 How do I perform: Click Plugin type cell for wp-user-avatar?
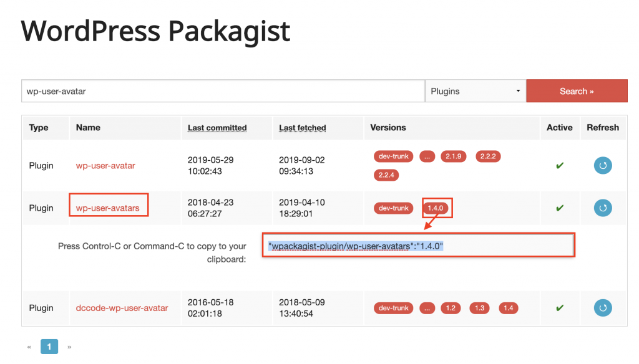pyautogui.click(x=41, y=166)
